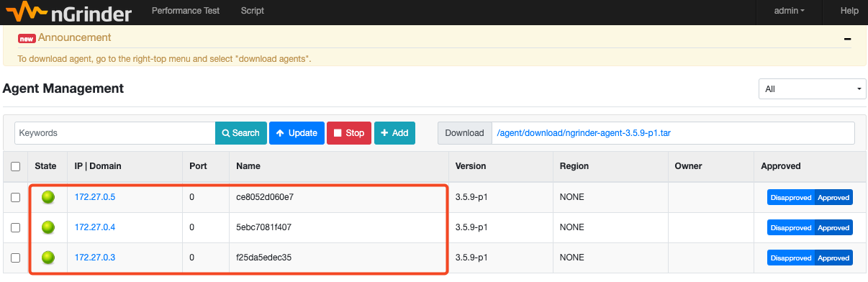This screenshot has height=282, width=868.
Task: Click the new announcement badge
Action: [27, 38]
